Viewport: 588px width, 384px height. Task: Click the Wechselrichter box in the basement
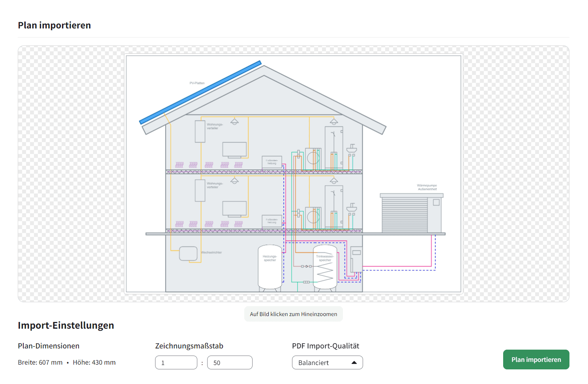click(x=188, y=253)
